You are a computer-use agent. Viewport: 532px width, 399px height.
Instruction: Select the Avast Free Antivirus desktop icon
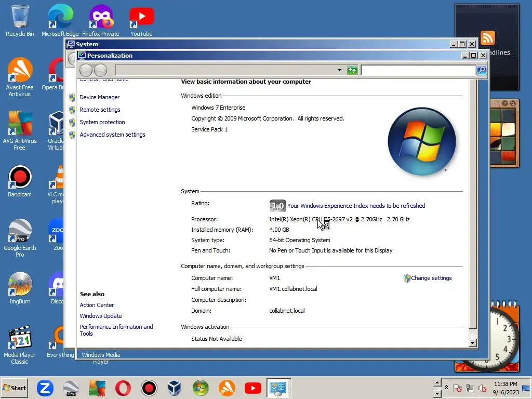tap(20, 77)
